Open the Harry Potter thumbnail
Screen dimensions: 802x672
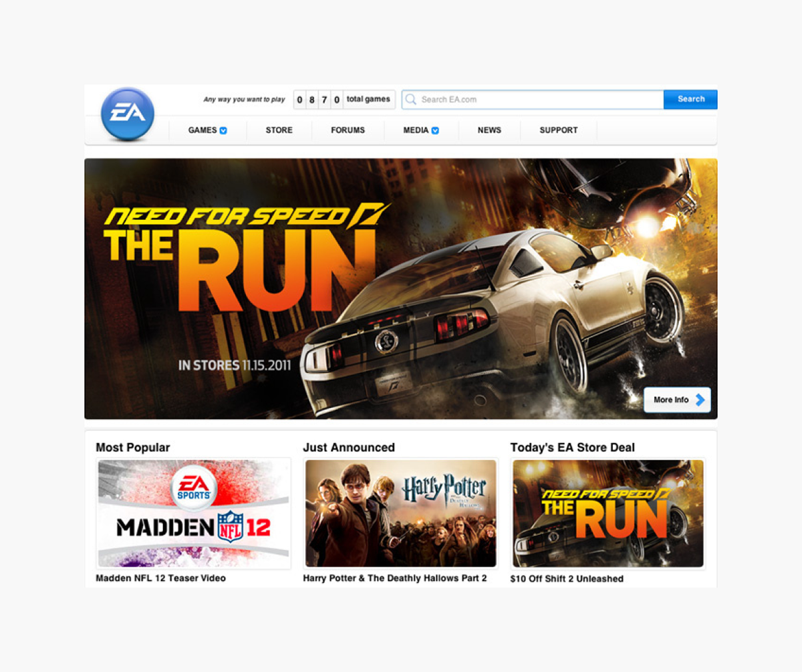(401, 514)
